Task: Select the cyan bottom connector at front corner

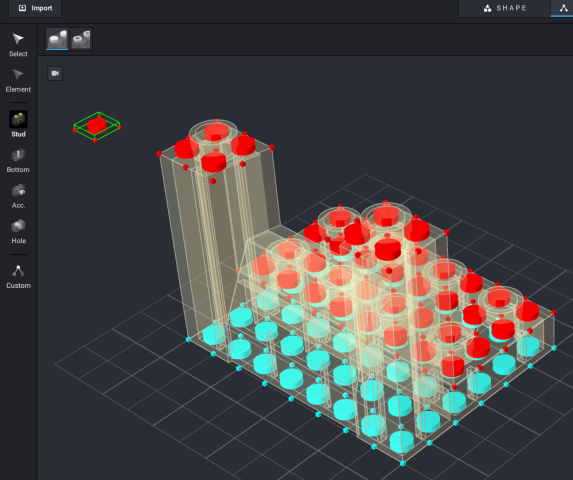Action: (403, 464)
